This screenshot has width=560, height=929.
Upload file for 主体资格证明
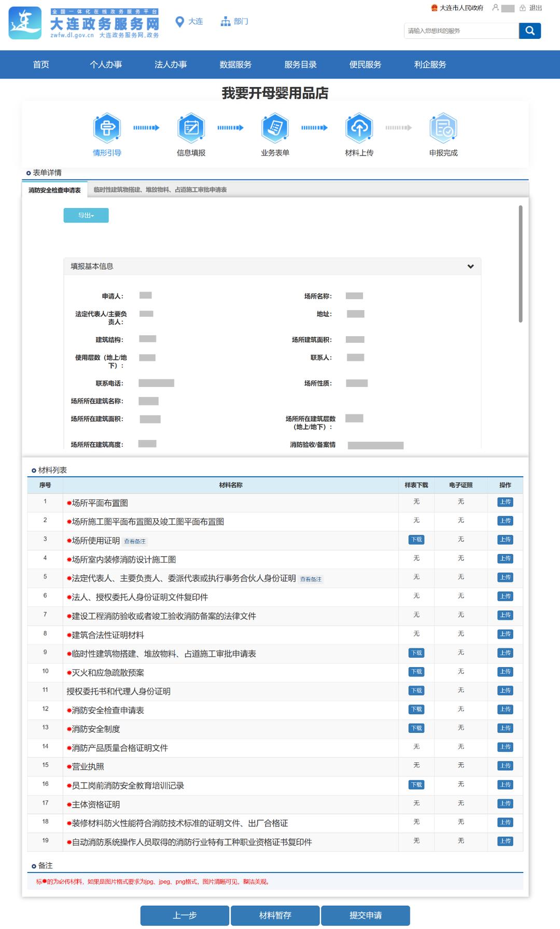point(505,803)
